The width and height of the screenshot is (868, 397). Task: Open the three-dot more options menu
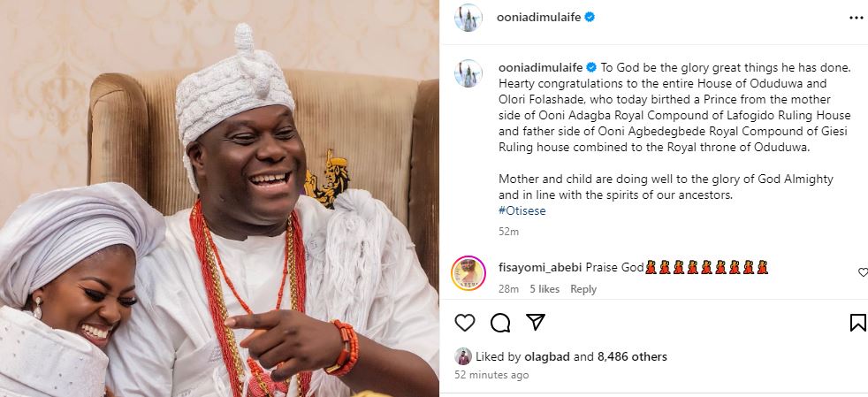click(856, 17)
